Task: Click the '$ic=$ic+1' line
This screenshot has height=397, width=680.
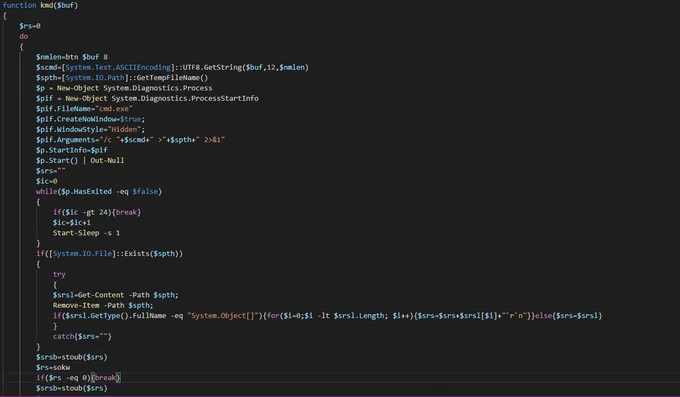Action: pos(72,223)
